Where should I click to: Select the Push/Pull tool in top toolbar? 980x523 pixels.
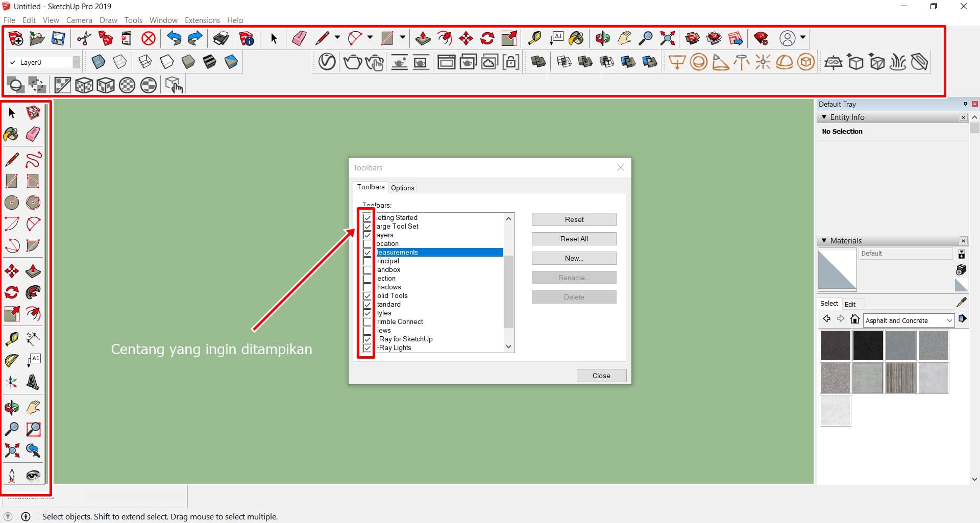423,38
